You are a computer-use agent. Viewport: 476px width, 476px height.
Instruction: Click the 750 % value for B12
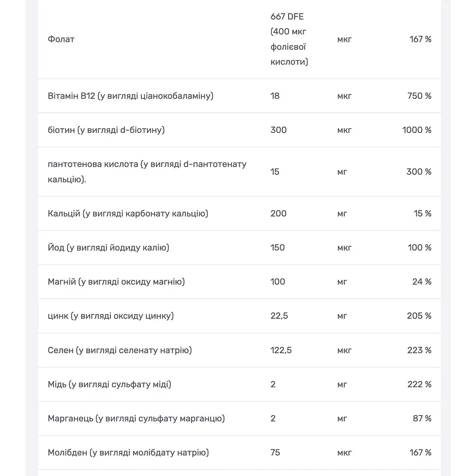tap(419, 96)
